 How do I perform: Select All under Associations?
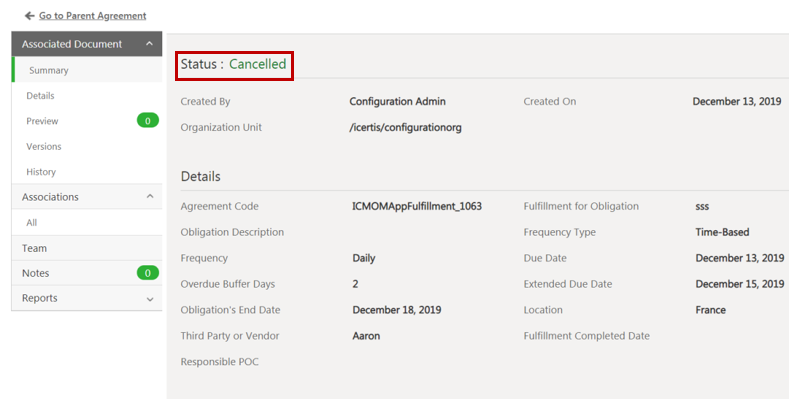[x=32, y=223]
